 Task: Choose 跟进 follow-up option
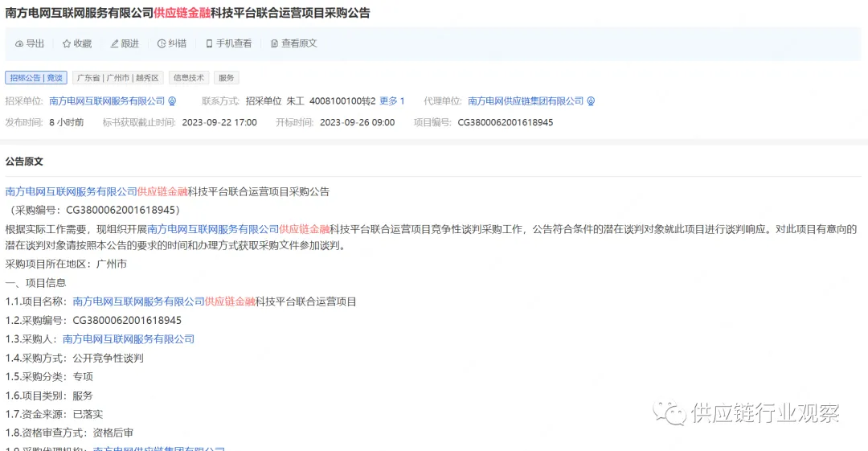point(125,43)
